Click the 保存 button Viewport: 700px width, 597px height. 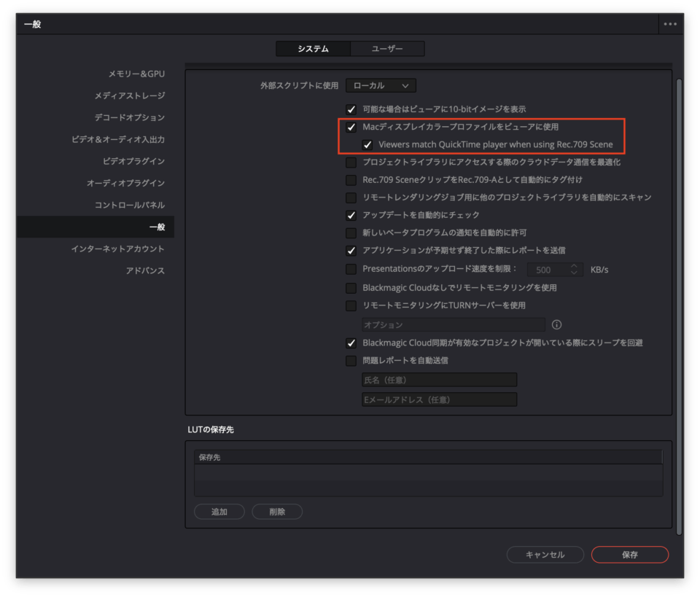(x=630, y=555)
